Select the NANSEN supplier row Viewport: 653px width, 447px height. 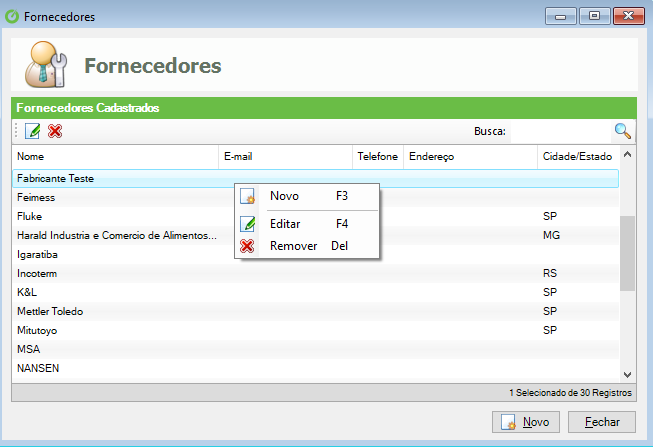pos(316,369)
